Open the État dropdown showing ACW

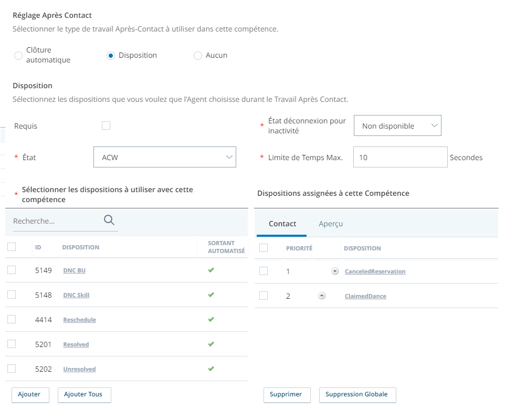165,157
